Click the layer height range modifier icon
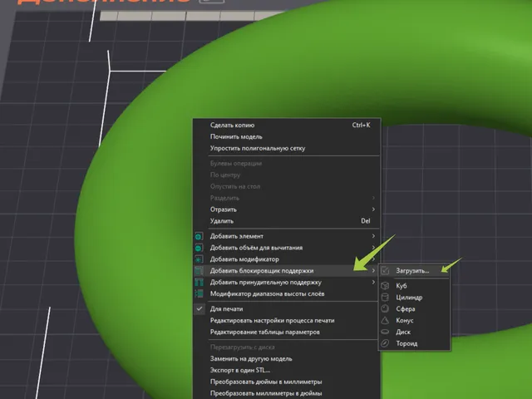Screen dimensions: 532x399 (x=199, y=293)
